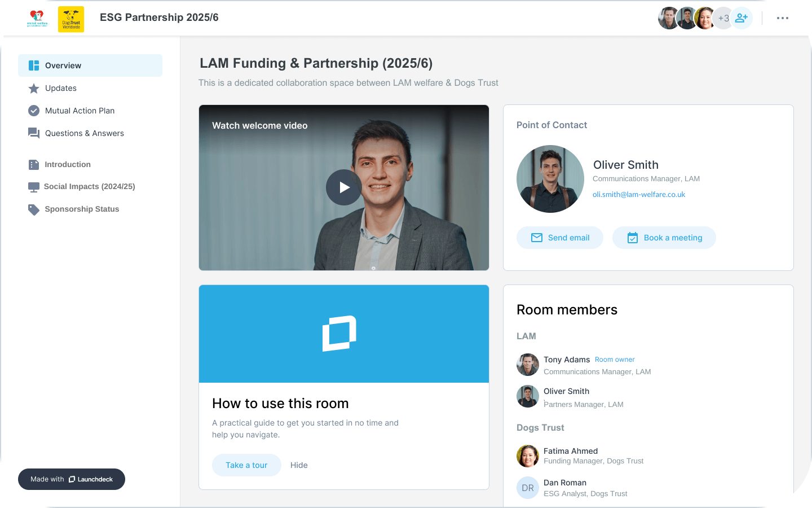Open the Overview sidebar item
Image resolution: width=812 pixels, height=508 pixels.
point(90,65)
